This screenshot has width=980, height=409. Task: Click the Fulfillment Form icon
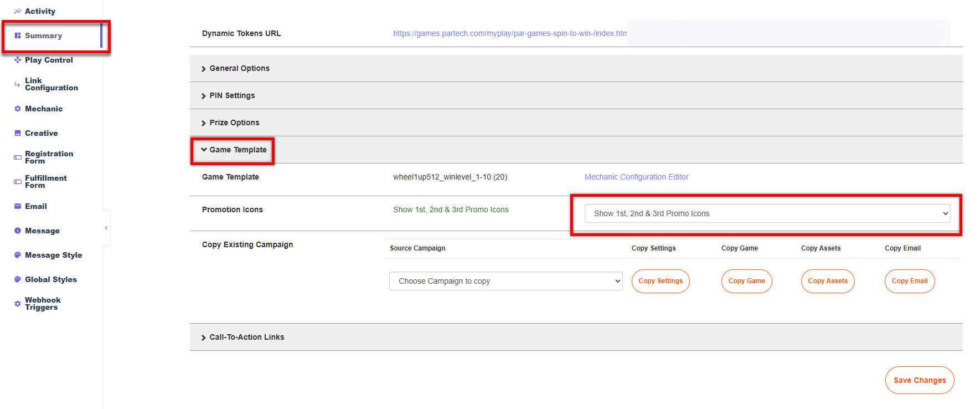point(18,182)
